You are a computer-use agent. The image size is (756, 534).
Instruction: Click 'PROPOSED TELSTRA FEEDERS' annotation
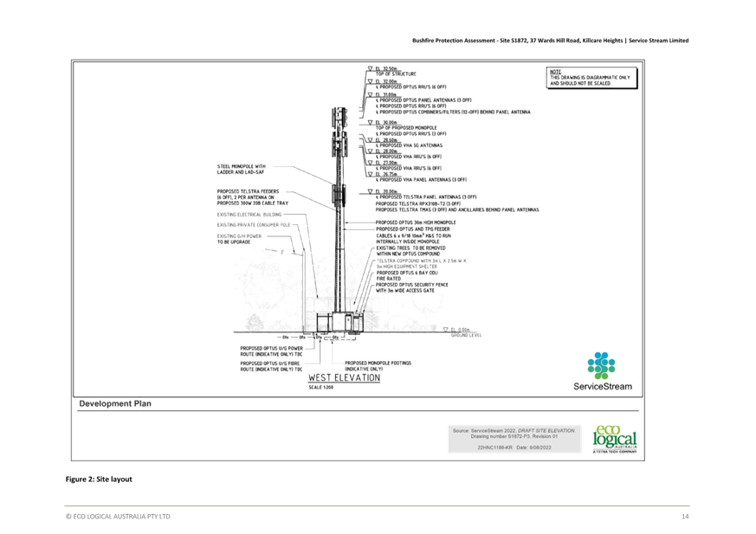(x=253, y=197)
